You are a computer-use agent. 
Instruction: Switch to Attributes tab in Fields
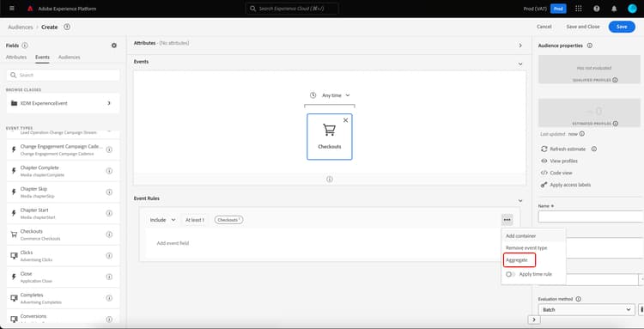coord(16,57)
